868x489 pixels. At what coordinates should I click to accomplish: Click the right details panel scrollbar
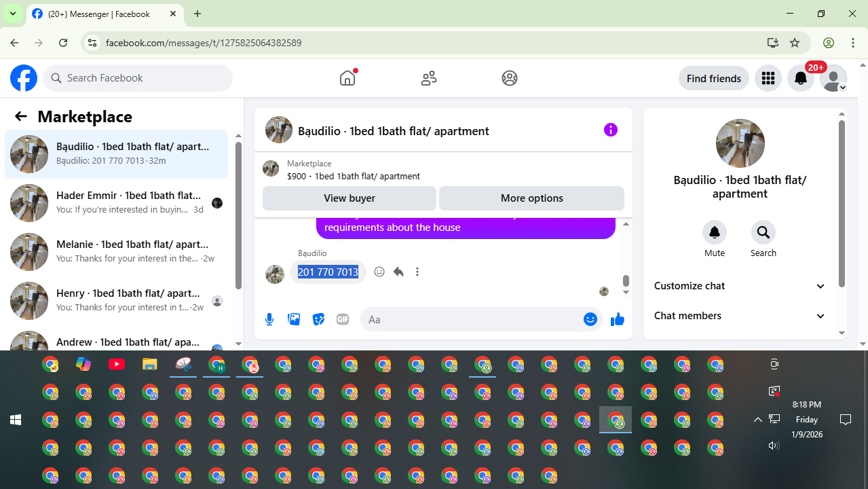[842, 204]
